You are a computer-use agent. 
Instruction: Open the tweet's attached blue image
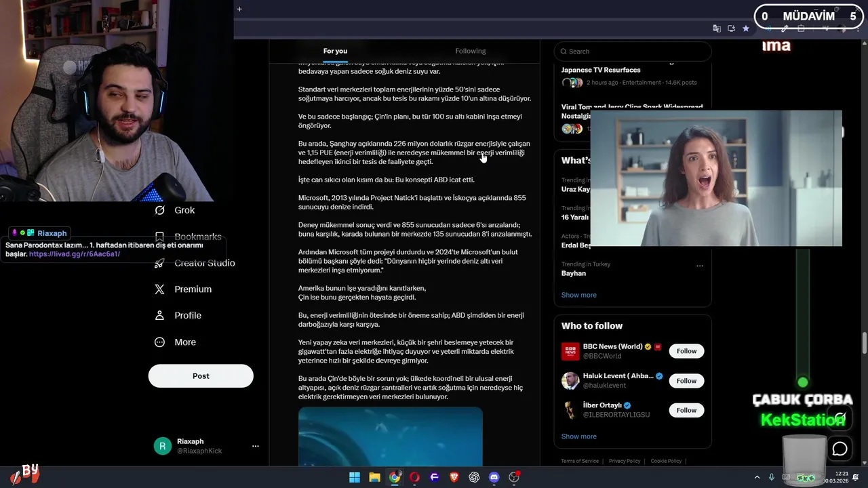pos(391,436)
